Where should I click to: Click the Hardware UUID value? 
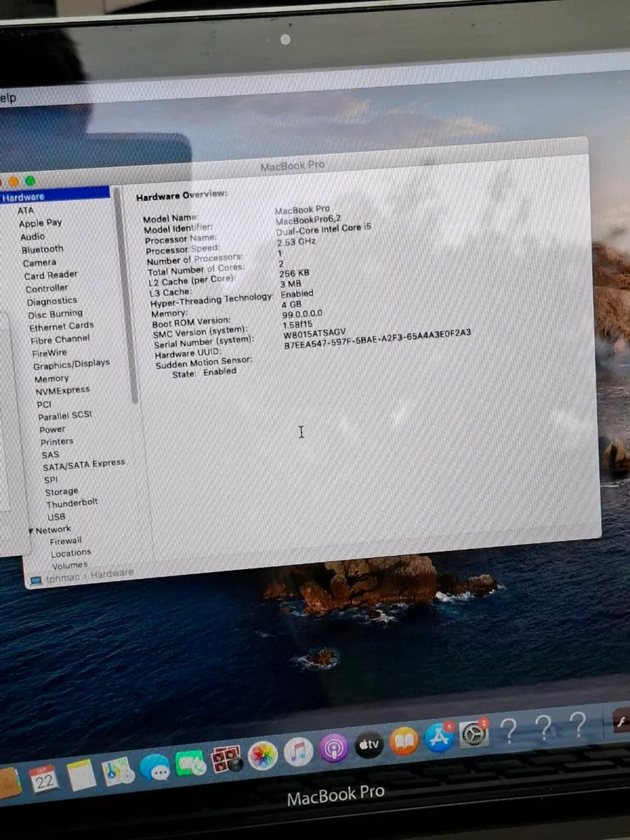[377, 339]
